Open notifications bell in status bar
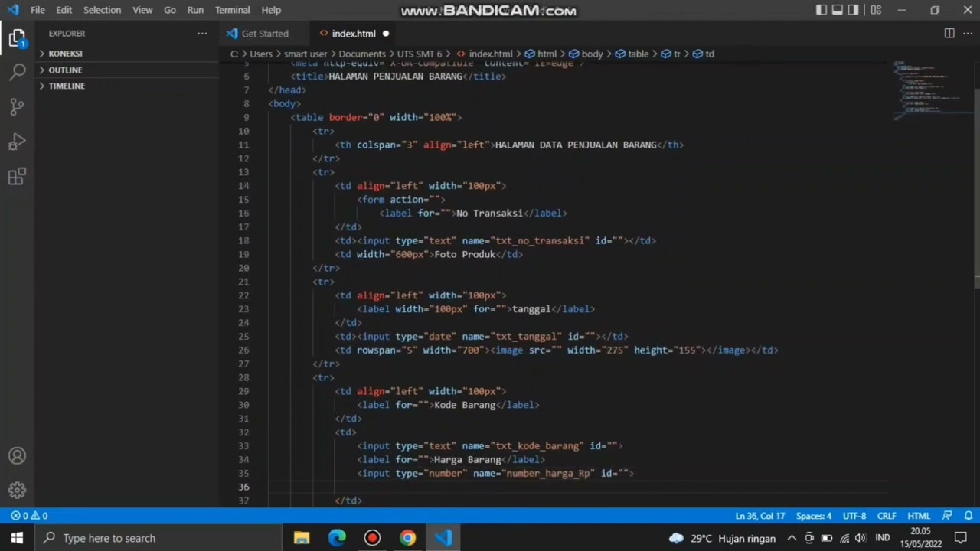This screenshot has height=551, width=980. pos(969,516)
